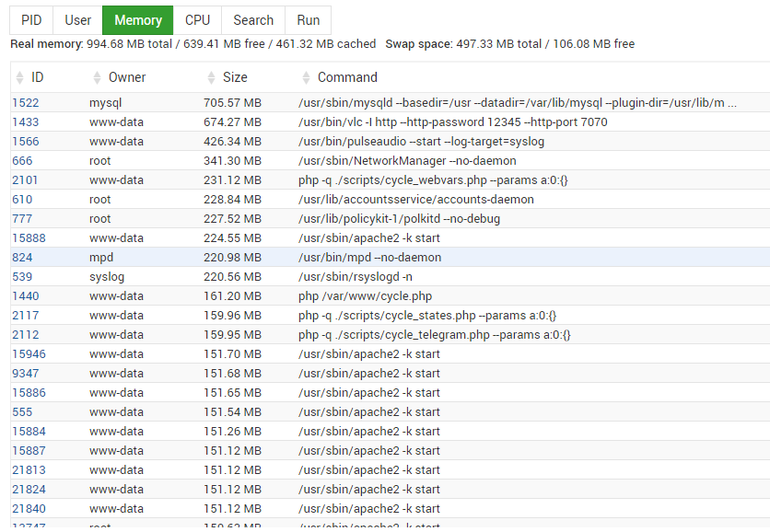The image size is (770, 532).
Task: Select the CPU tab
Action: click(197, 20)
